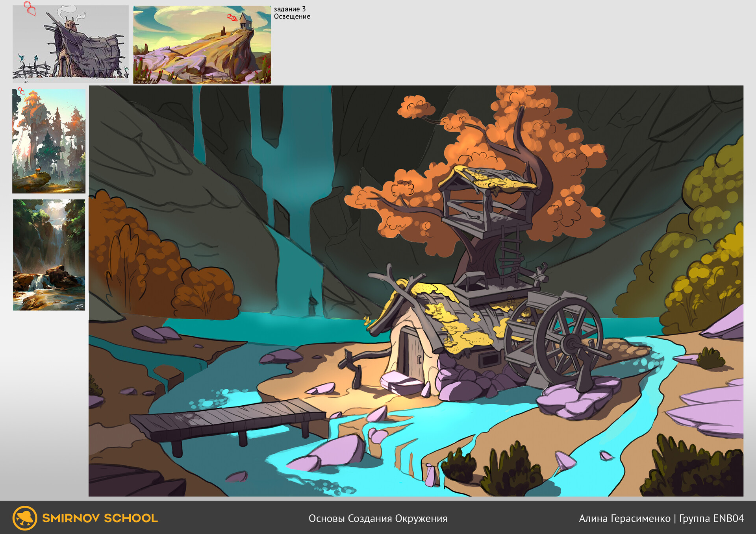Image resolution: width=756 pixels, height=534 pixels.
Task: Open the cliff house landscape reference thumbnail
Action: click(x=202, y=44)
